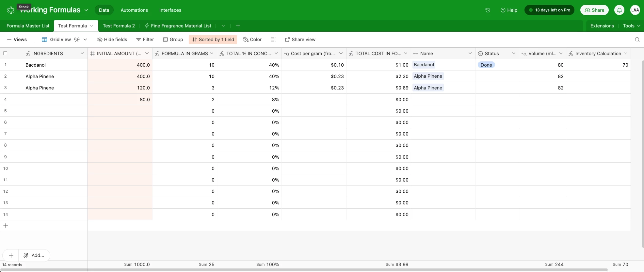
Task: Open Name column menu arrow
Action: [470, 53]
